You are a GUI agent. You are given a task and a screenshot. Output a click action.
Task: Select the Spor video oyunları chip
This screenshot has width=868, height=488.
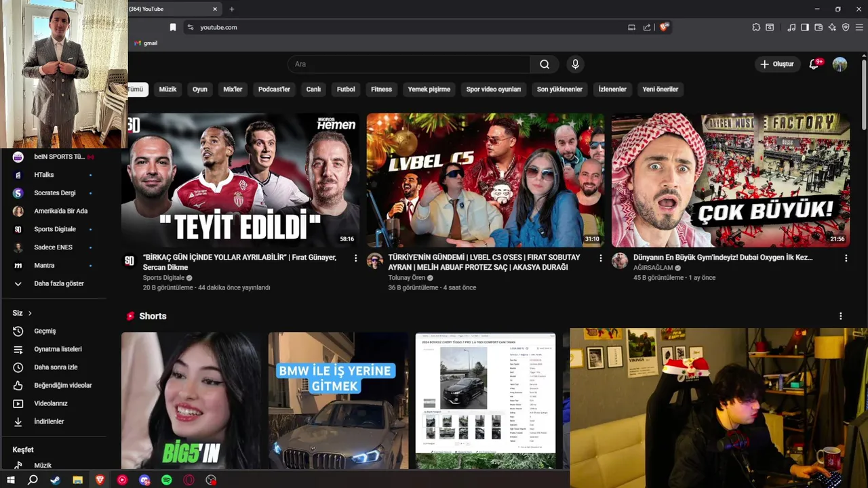tap(494, 89)
